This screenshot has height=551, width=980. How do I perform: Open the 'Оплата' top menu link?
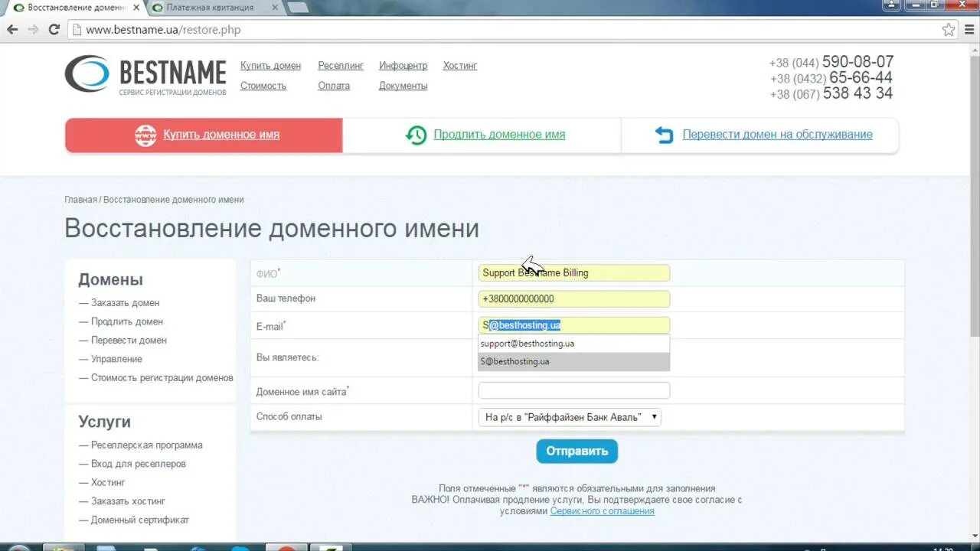point(334,86)
